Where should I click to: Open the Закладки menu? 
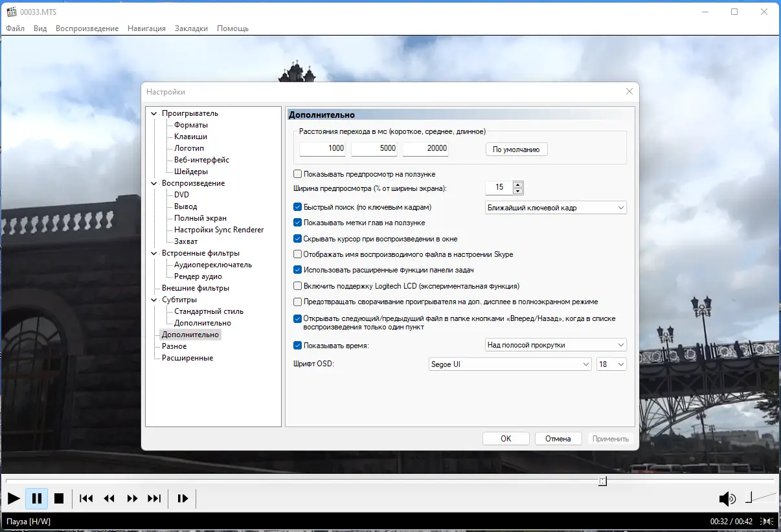click(191, 28)
